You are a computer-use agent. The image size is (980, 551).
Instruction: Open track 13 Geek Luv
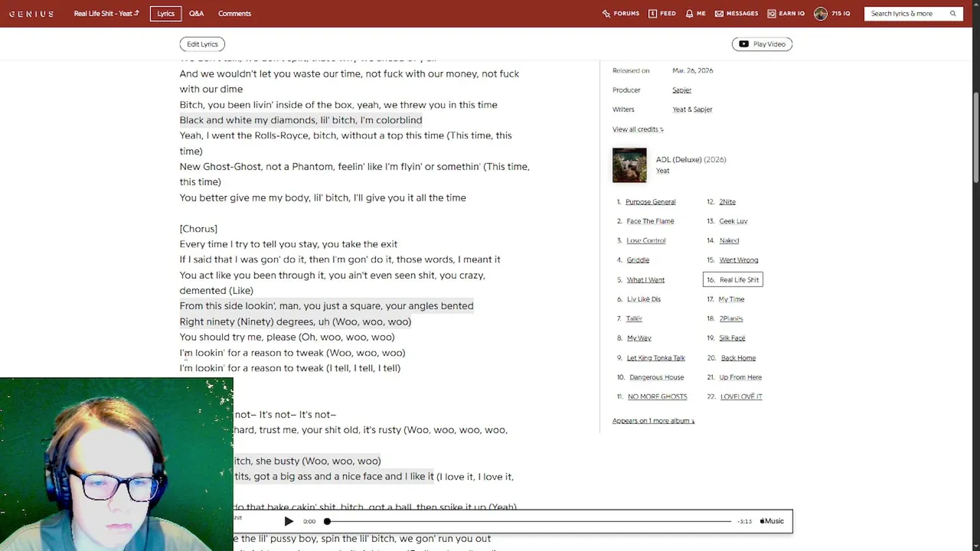tap(733, 221)
